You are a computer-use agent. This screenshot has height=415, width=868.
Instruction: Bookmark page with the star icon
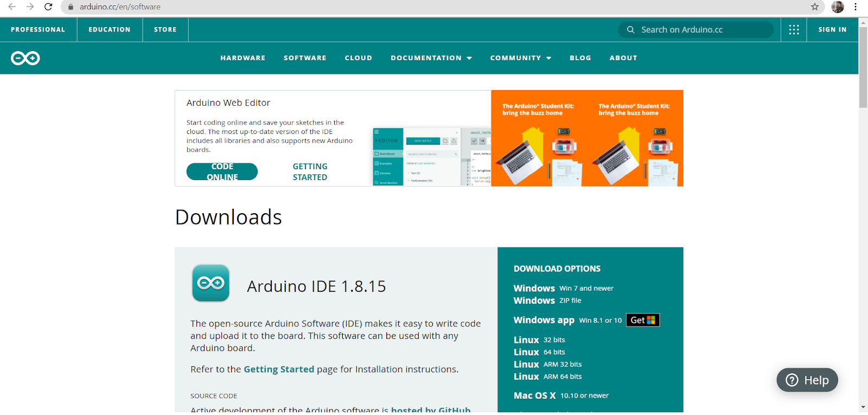click(x=815, y=7)
